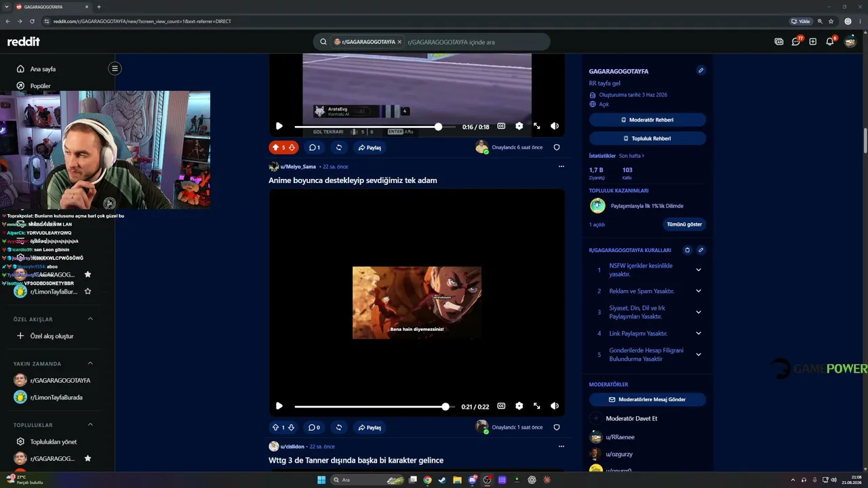Viewport: 868px width, 488px height.
Task: Open r/LimonTayfaBurada under recent communities
Action: (x=56, y=397)
